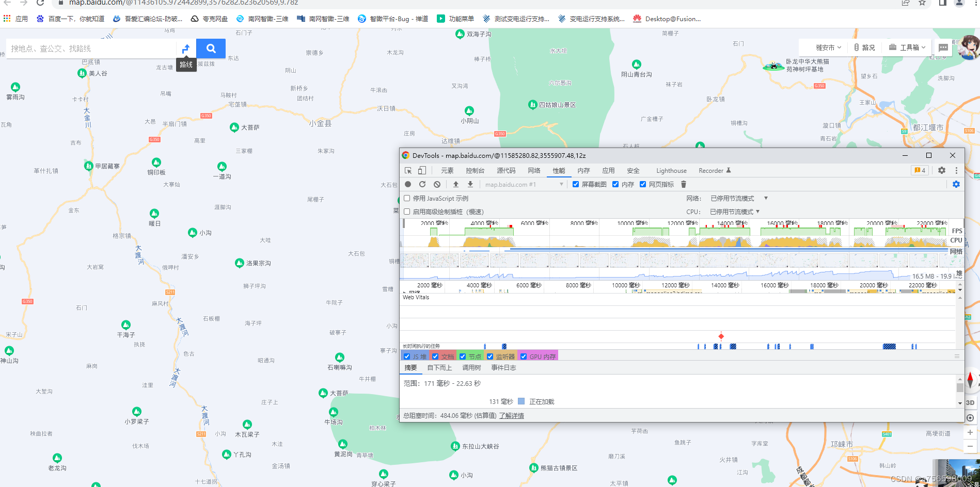Open the 雅安市 city selector dropdown
This screenshot has width=980, height=487.
point(828,47)
